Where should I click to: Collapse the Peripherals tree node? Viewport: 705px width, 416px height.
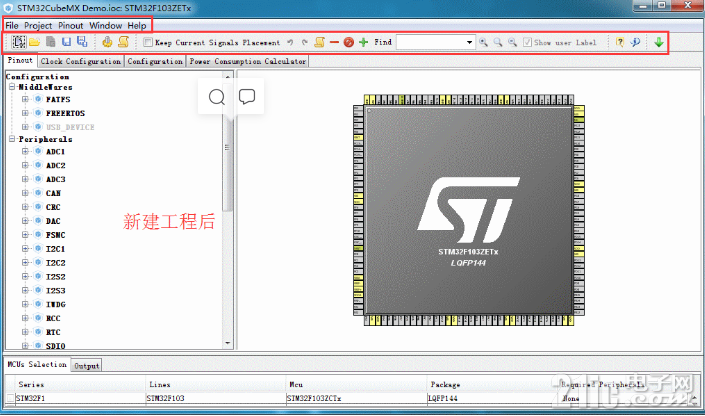12,139
